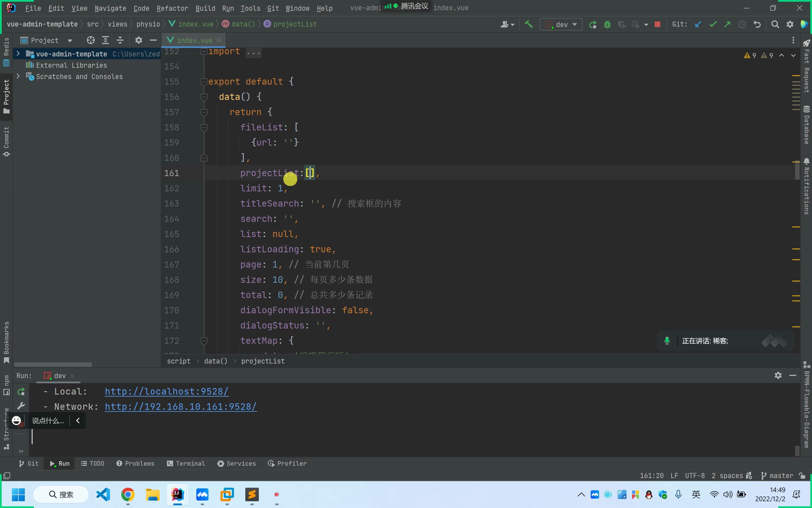Toggle the Bookmarks tool window
Image resolution: width=812 pixels, height=508 pixels.
[6, 342]
